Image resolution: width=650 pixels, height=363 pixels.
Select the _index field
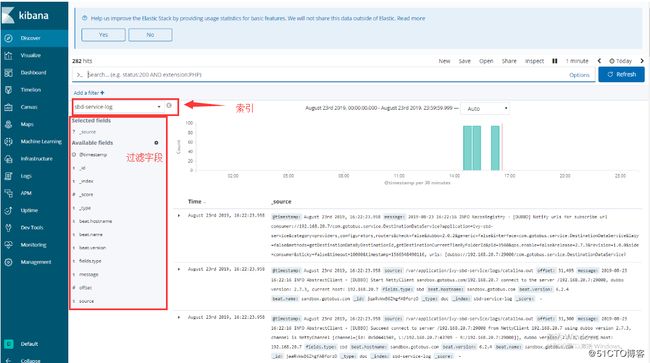click(x=86, y=181)
